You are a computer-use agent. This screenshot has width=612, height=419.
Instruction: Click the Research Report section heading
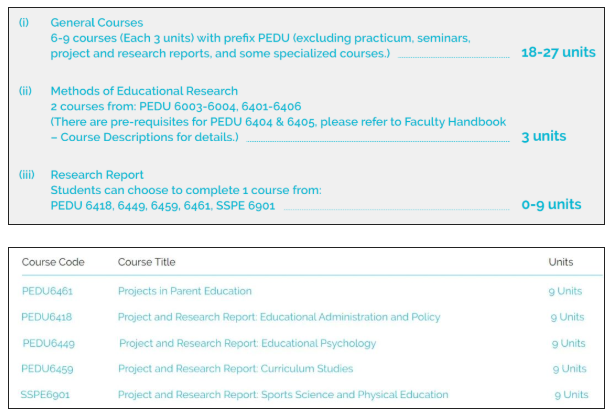[97, 174]
